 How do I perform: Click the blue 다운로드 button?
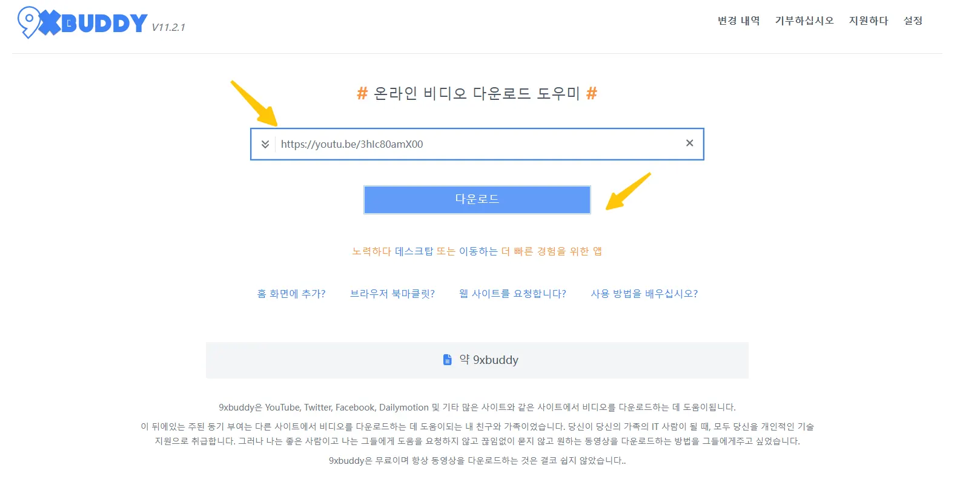(477, 199)
